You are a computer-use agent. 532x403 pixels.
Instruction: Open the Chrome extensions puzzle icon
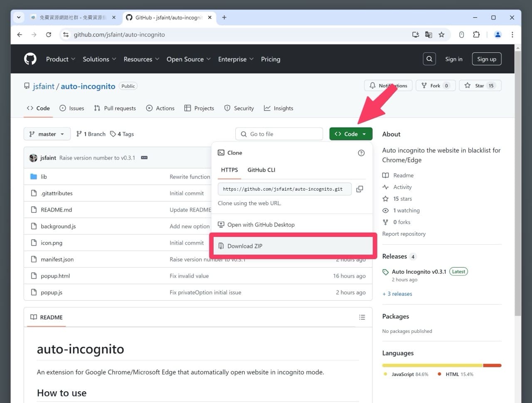pyautogui.click(x=476, y=34)
